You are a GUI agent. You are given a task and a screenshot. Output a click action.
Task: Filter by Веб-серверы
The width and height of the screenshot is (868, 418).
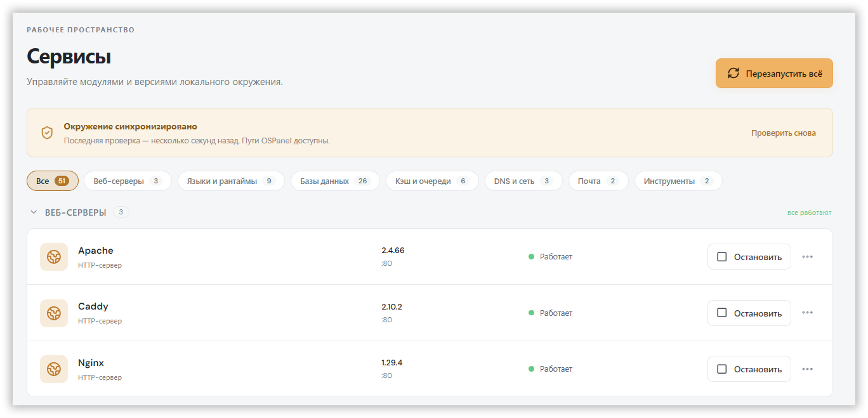(x=128, y=181)
